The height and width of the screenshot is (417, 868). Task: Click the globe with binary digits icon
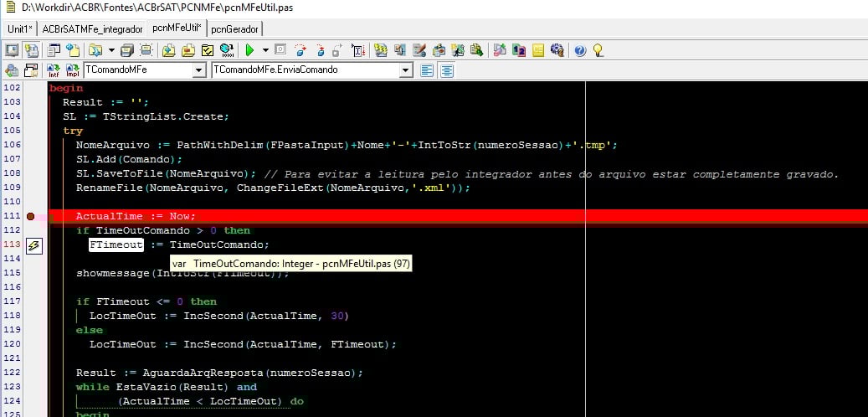point(226,50)
